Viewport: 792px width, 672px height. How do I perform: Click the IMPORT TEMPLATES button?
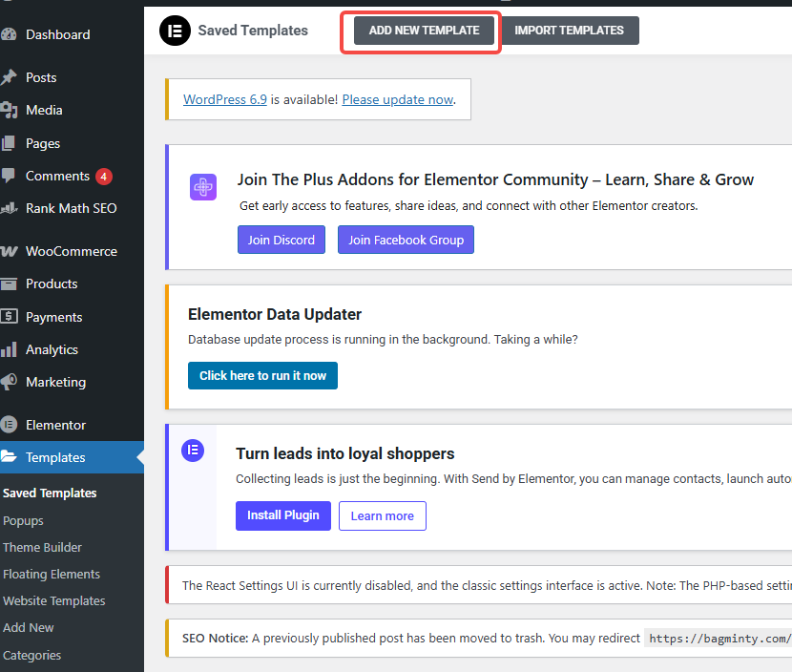569,30
